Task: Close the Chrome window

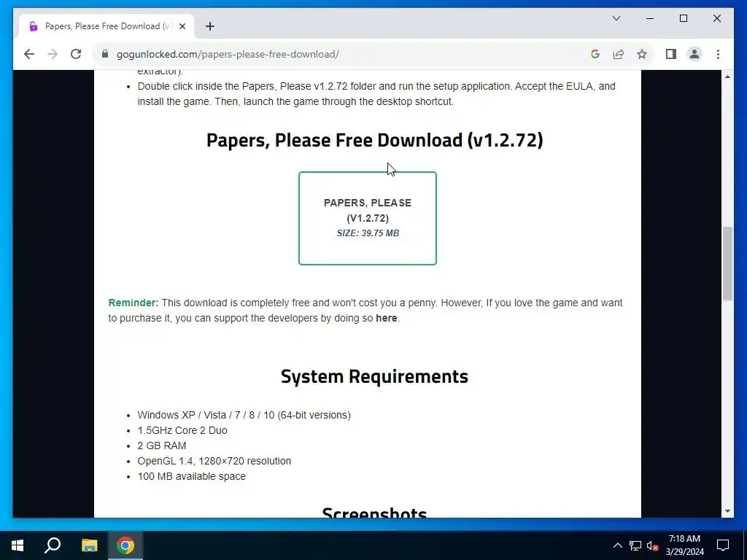Action: tap(716, 18)
